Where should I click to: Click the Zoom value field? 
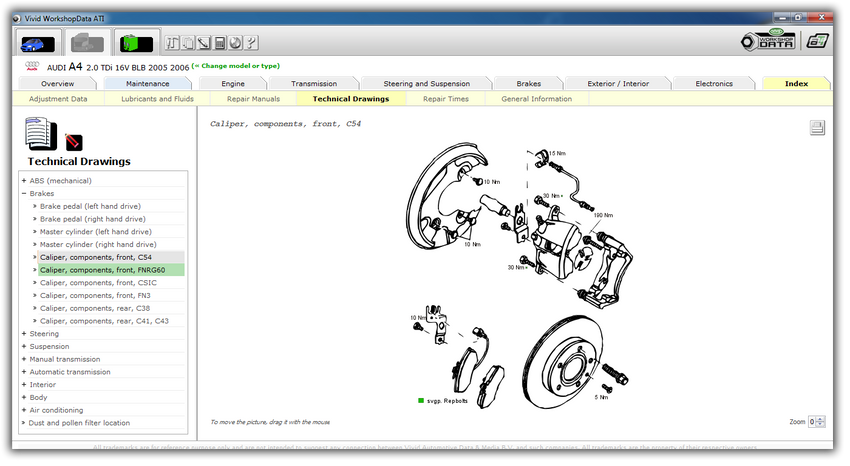[x=812, y=422]
